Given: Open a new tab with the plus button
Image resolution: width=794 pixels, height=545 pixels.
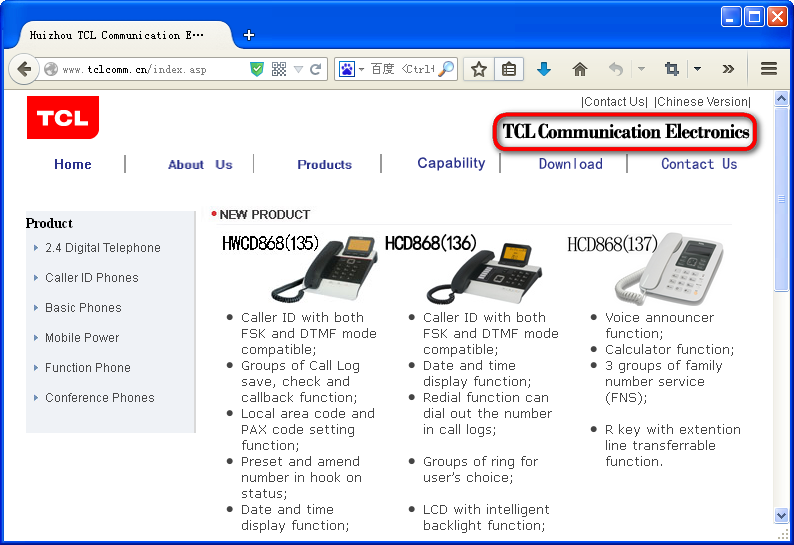Looking at the screenshot, I should (249, 35).
